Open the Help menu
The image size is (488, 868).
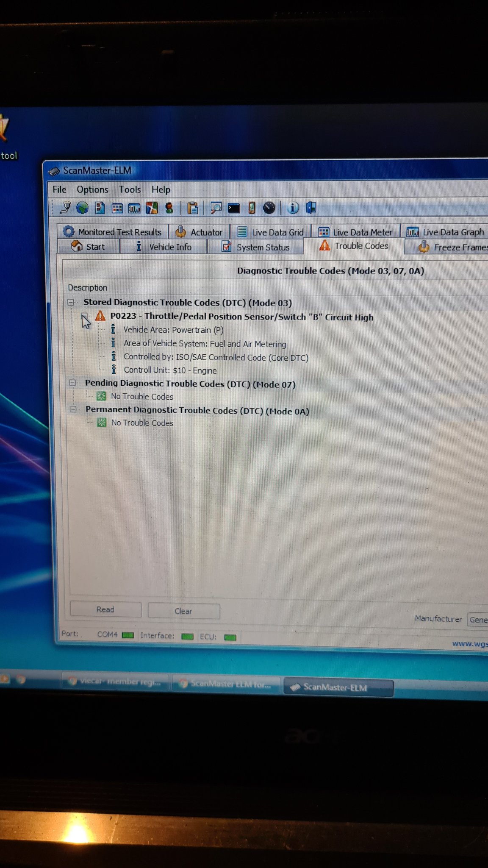pyautogui.click(x=161, y=189)
